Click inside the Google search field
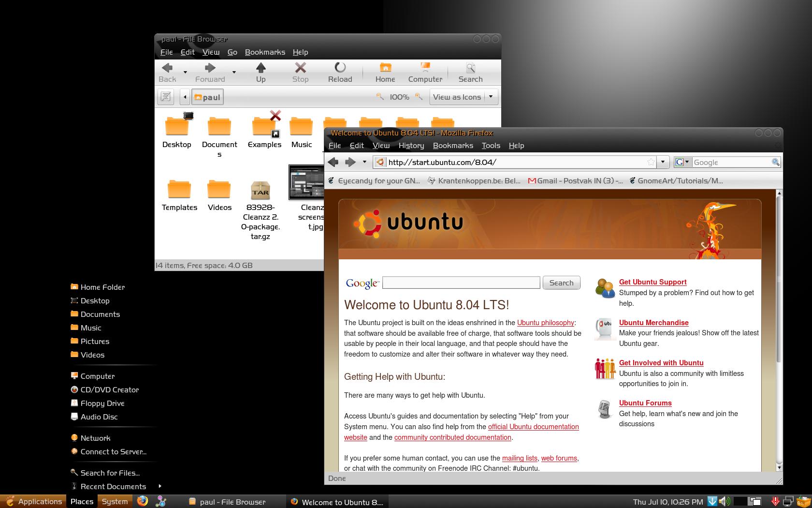The height and width of the screenshot is (508, 812). click(461, 282)
